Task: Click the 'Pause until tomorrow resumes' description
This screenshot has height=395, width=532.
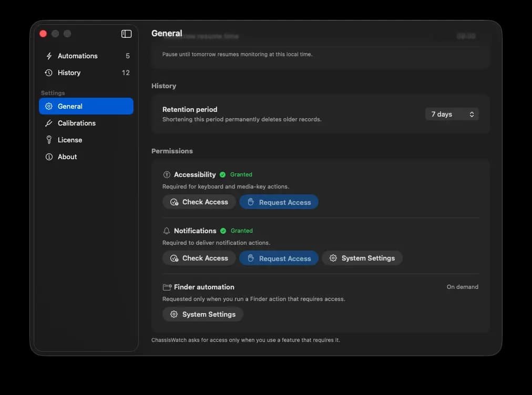Action: (x=237, y=54)
